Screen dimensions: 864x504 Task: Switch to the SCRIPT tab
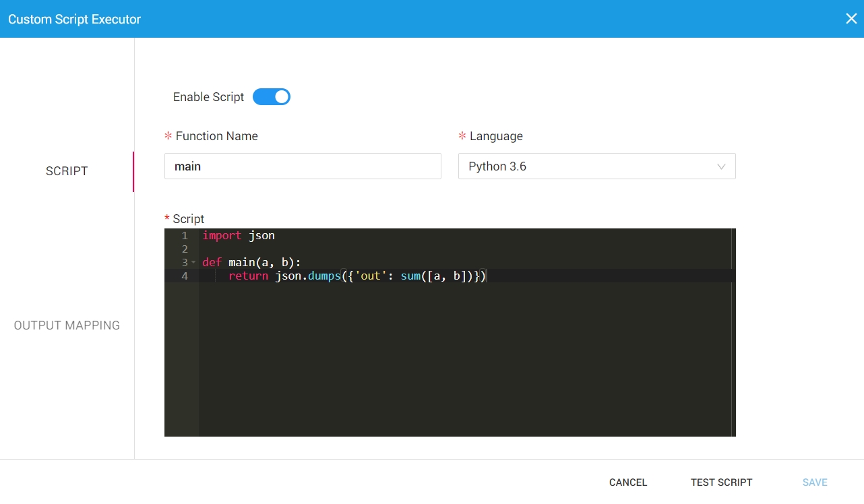tap(67, 171)
